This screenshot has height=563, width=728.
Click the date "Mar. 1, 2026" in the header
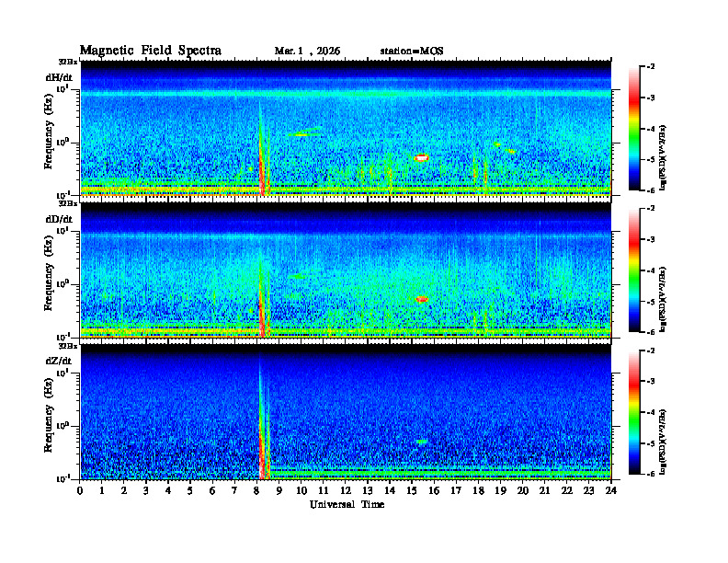click(307, 52)
